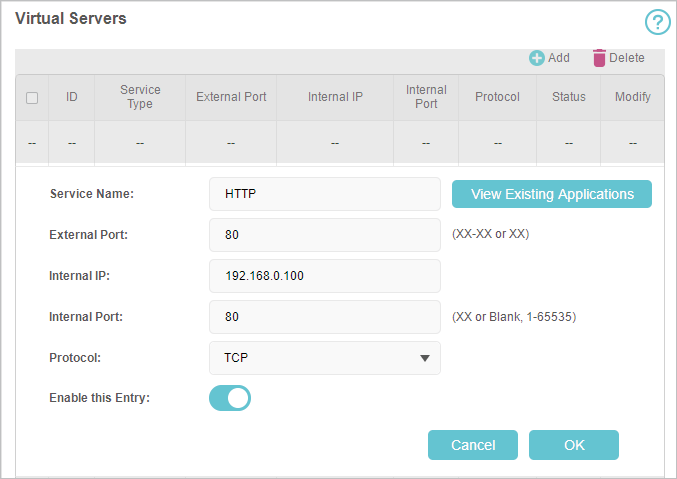Click the Internal IP column header

click(x=335, y=97)
